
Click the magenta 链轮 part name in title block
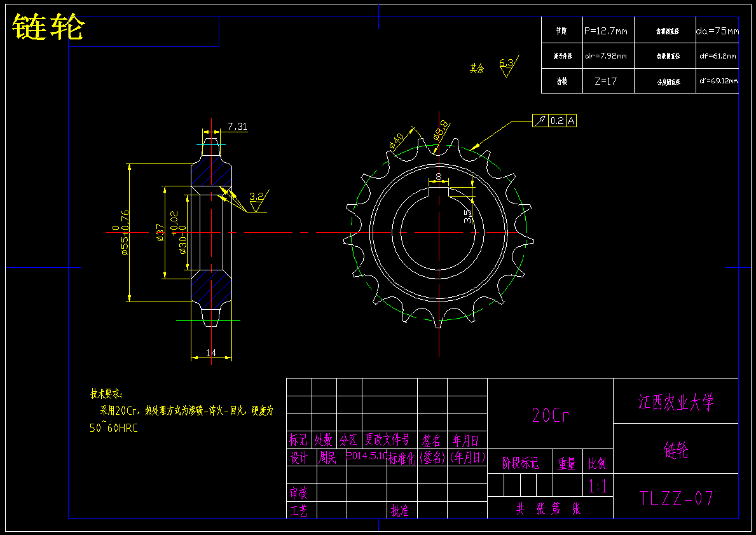pos(676,450)
